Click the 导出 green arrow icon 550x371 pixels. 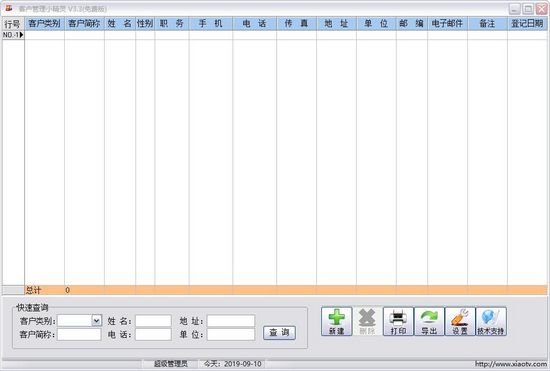[429, 321]
